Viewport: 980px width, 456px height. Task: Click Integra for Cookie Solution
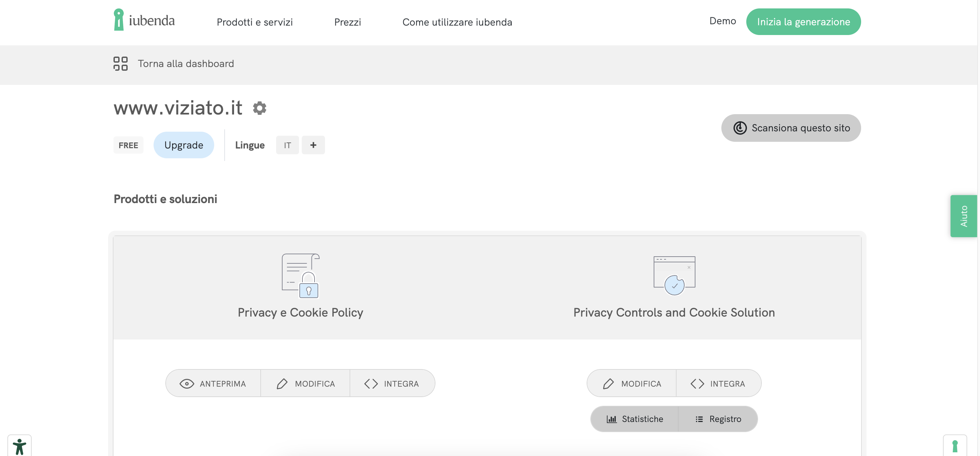718,383
